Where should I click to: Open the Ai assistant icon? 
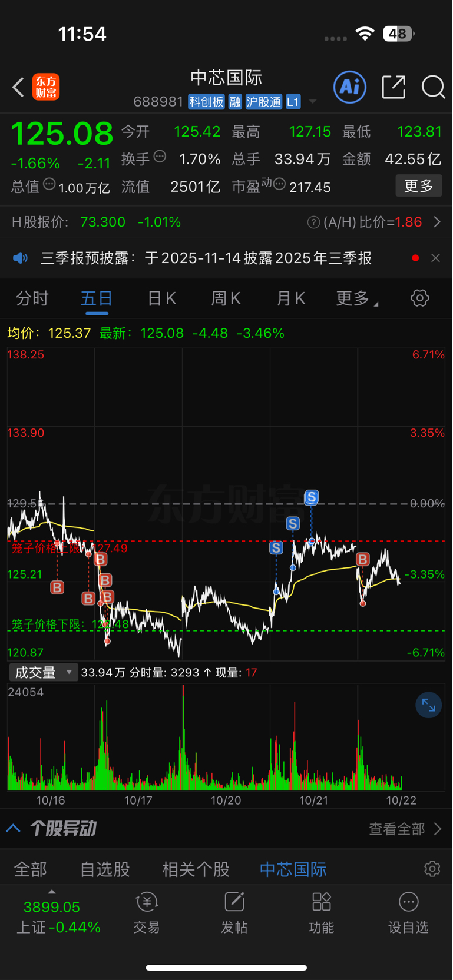[x=350, y=87]
